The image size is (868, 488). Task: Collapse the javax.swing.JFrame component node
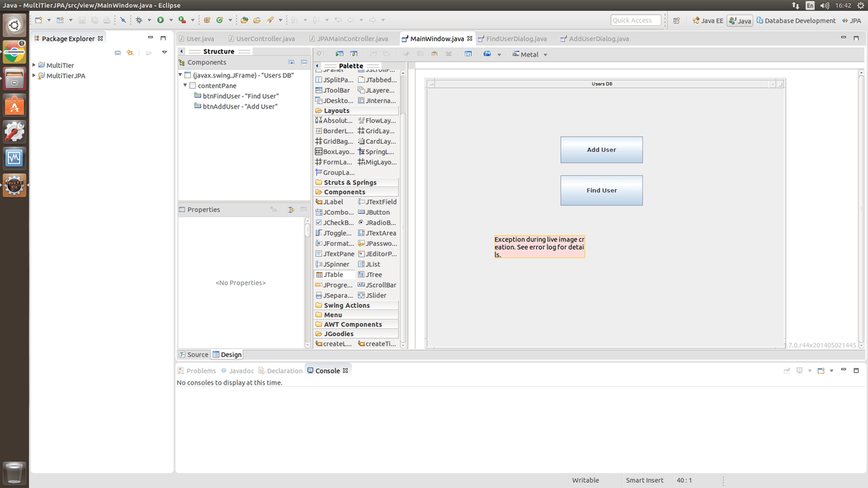(180, 75)
